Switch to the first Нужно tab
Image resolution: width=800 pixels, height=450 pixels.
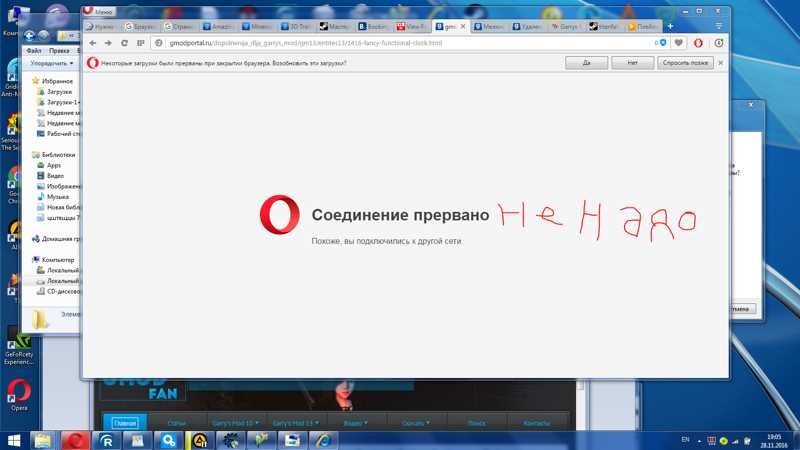[102, 27]
